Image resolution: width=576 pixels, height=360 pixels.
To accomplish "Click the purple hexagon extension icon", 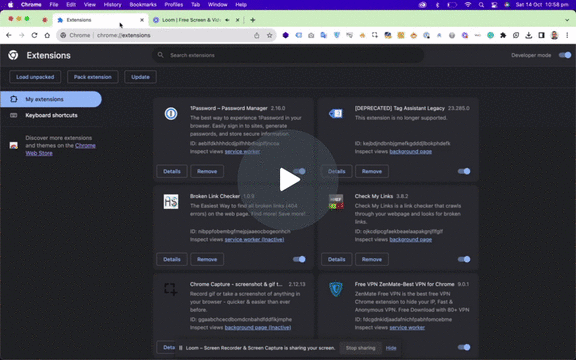I will (285, 35).
